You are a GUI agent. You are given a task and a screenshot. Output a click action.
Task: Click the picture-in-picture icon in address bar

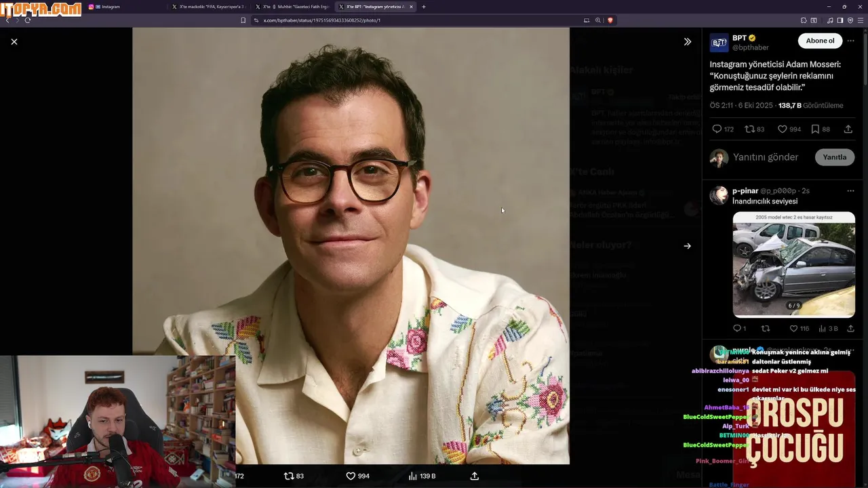pos(587,20)
